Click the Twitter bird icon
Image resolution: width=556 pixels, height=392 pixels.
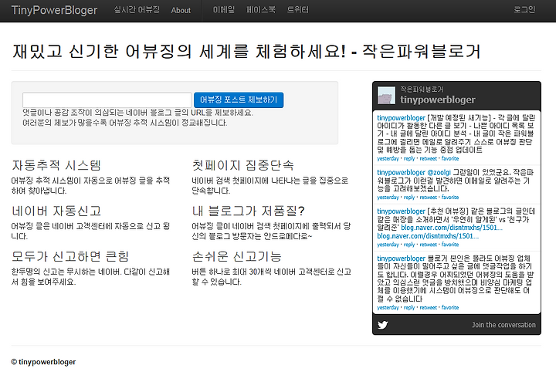[382, 325]
